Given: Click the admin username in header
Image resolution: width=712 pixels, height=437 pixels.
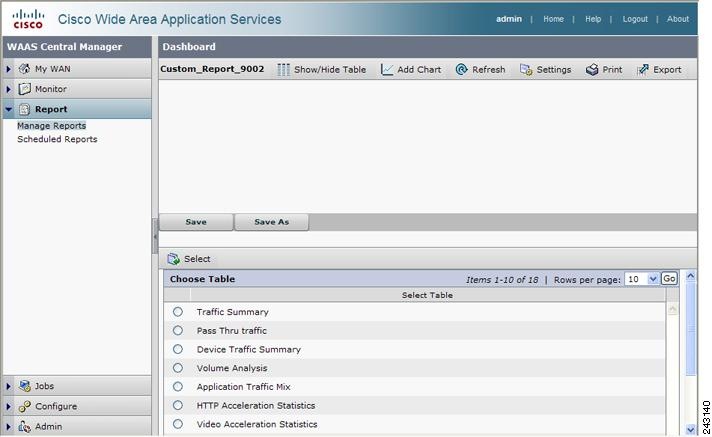Looking at the screenshot, I should 509,19.
